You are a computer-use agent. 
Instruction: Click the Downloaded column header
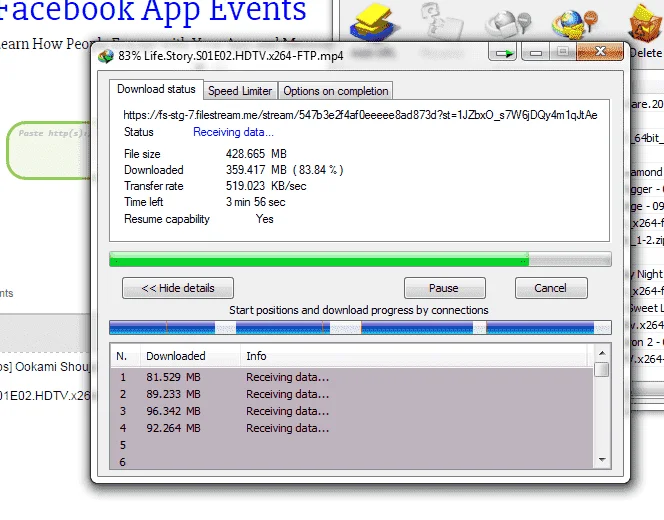coord(190,357)
